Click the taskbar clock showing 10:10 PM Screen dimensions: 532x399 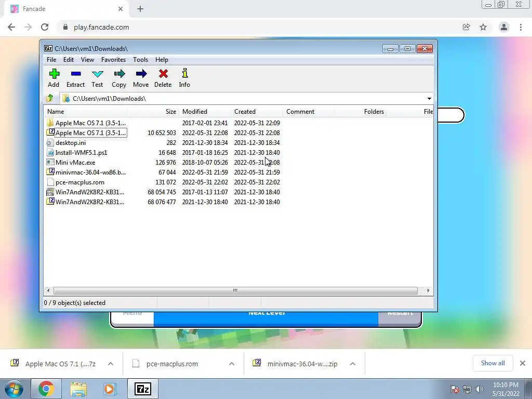pos(506,389)
